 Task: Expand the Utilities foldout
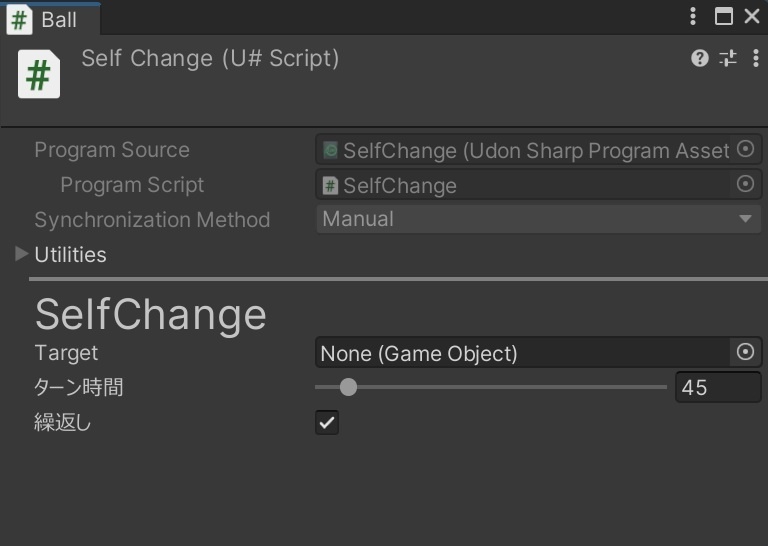(22, 254)
